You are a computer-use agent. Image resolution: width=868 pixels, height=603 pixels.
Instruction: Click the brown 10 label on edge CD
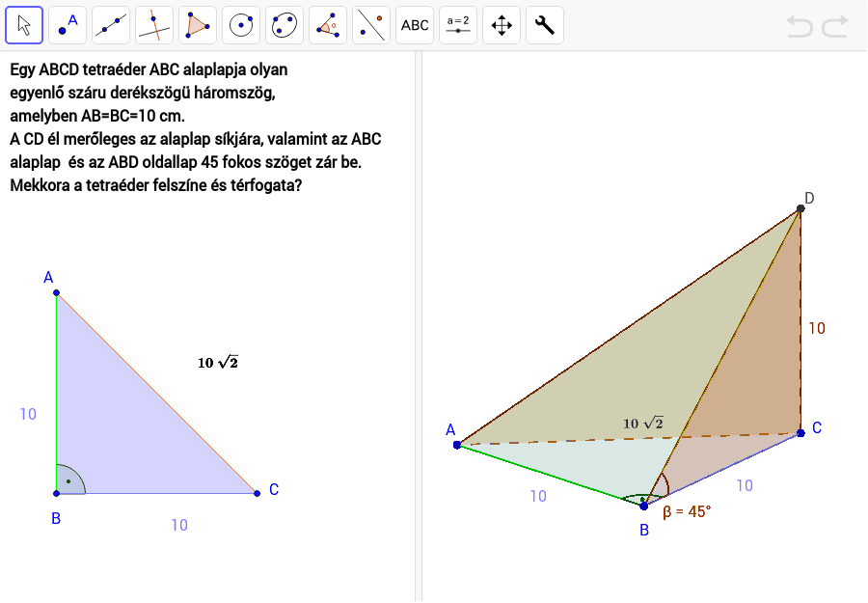[x=817, y=328]
